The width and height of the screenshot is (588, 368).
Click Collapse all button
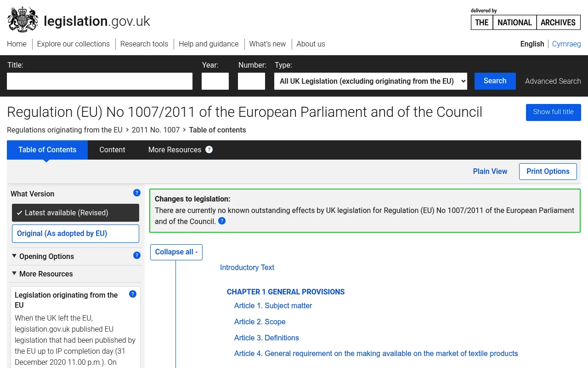176,252
